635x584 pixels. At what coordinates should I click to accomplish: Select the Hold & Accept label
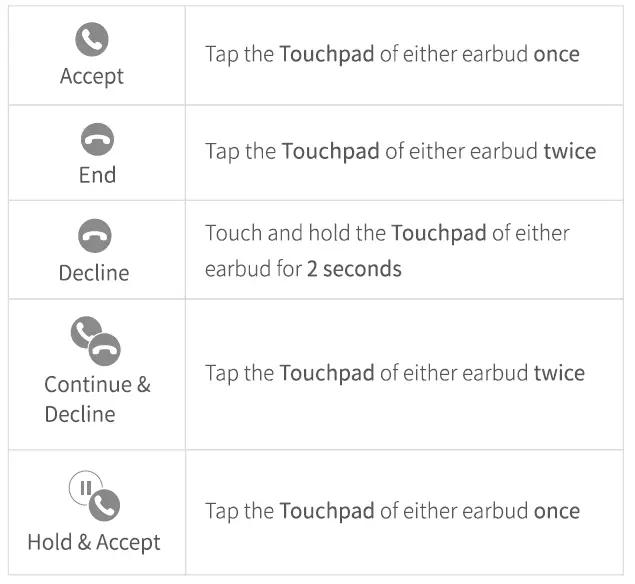[x=94, y=542]
